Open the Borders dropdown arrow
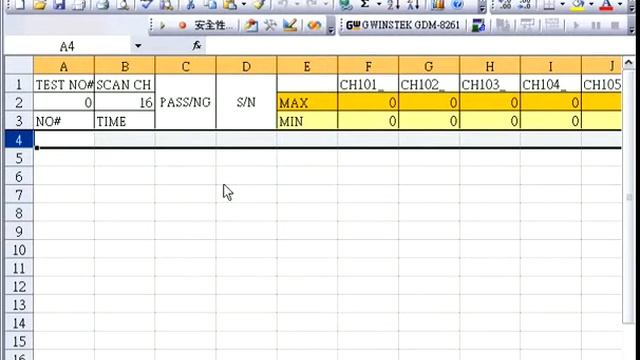640x360 pixels. (x=562, y=4)
